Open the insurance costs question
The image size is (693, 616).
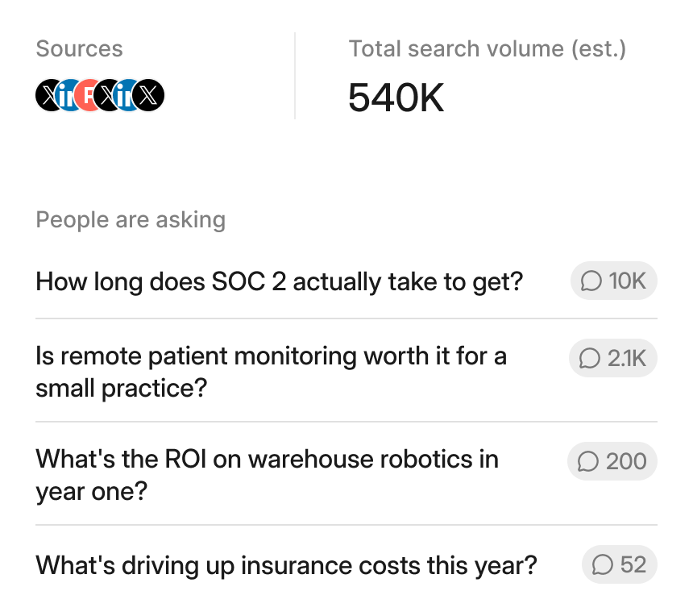point(286,565)
